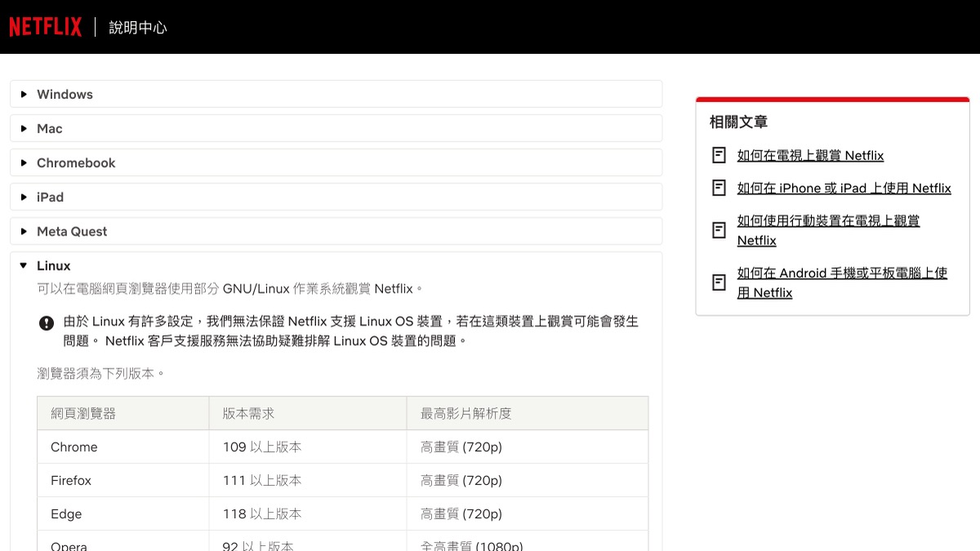This screenshot has height=551, width=980.
Task: Select the GNU/Linux intro sentence
Action: [231, 288]
